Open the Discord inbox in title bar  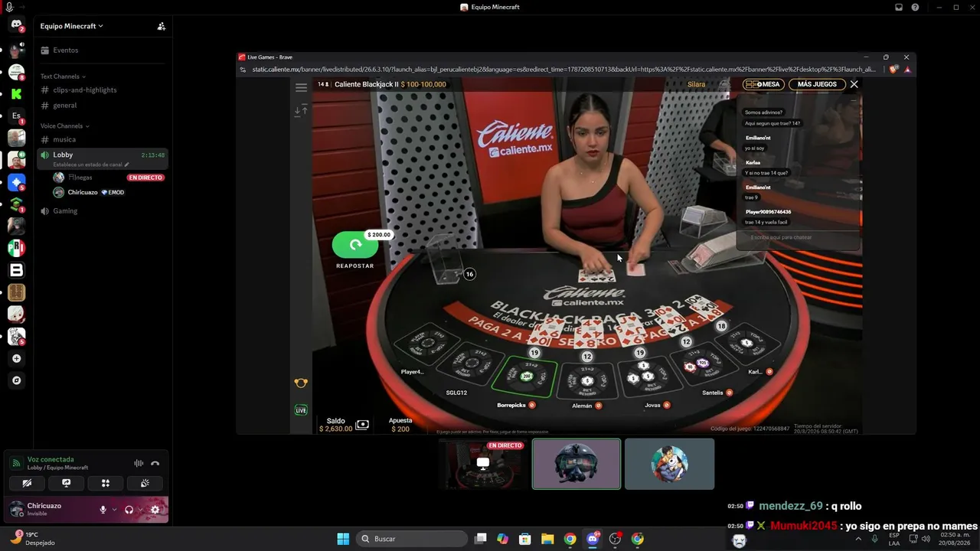tap(899, 7)
